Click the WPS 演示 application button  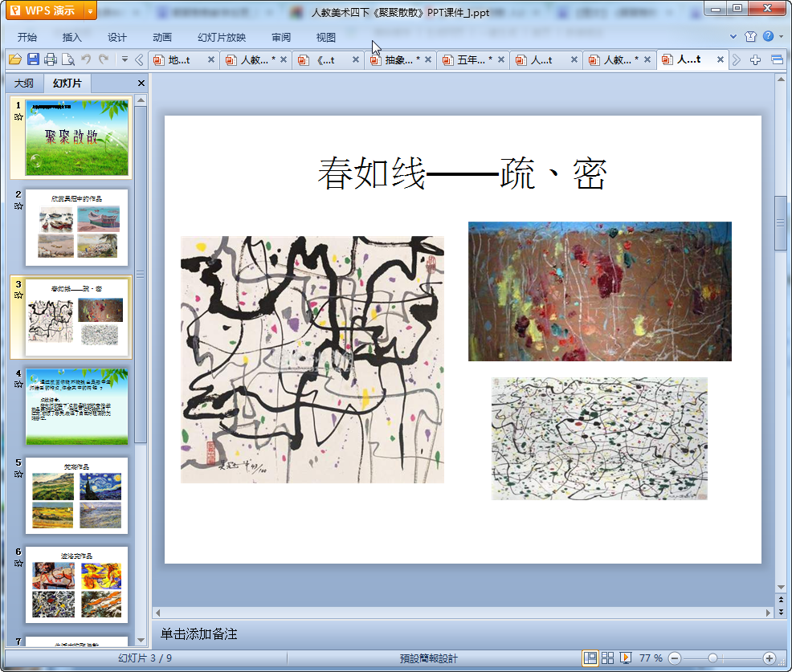point(46,10)
